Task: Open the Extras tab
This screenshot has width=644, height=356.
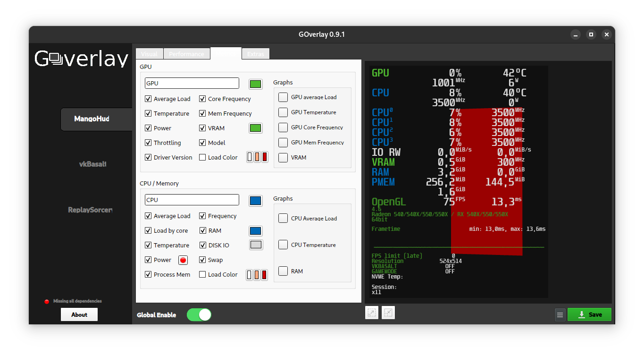Action: [256, 54]
